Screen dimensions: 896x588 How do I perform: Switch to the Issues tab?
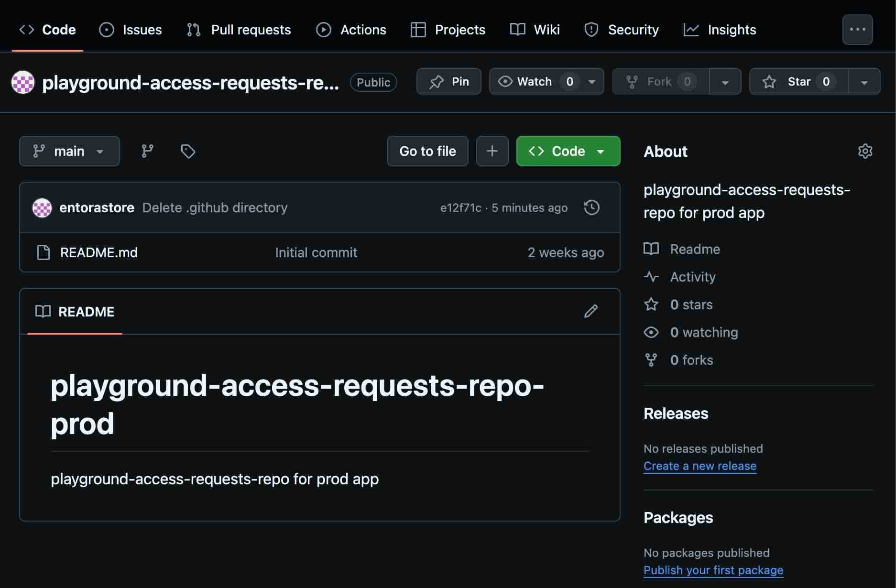(x=130, y=29)
